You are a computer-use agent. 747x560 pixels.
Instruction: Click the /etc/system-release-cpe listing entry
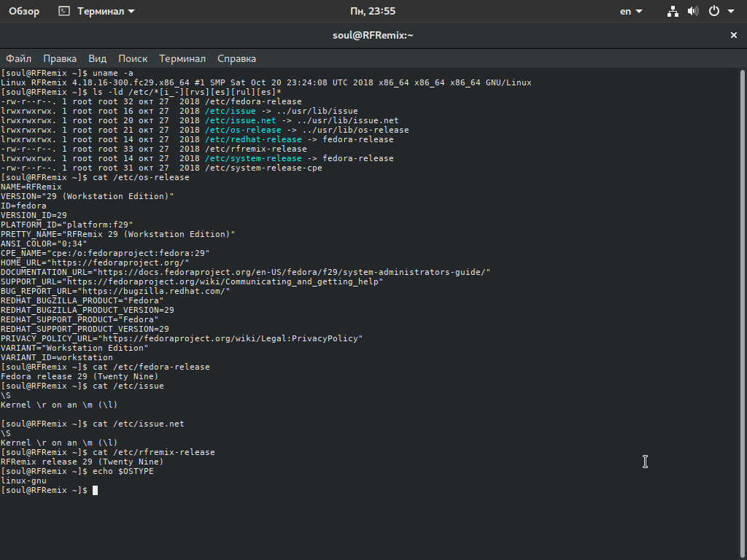pos(263,168)
